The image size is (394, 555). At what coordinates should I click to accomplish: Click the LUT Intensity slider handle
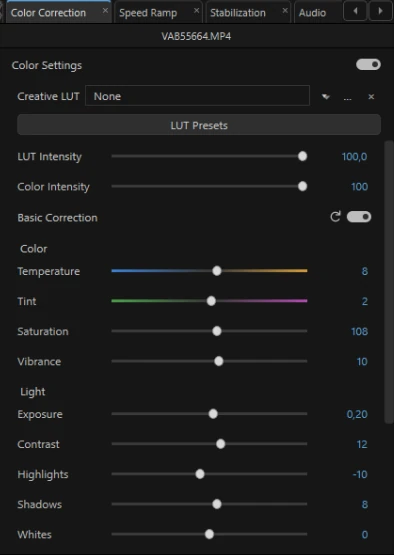point(302,156)
